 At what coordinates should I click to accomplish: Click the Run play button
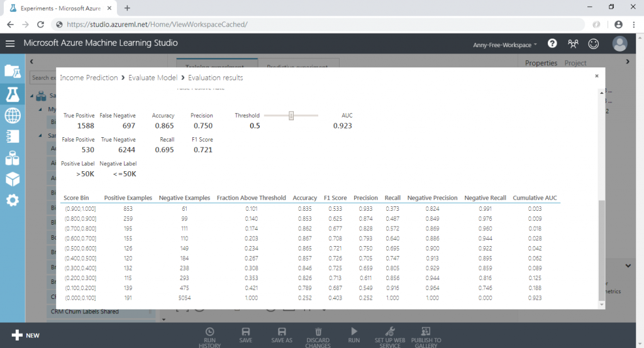pos(353,335)
